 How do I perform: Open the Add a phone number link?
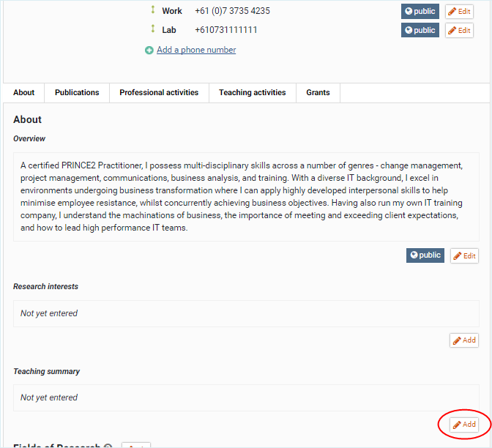tap(196, 51)
